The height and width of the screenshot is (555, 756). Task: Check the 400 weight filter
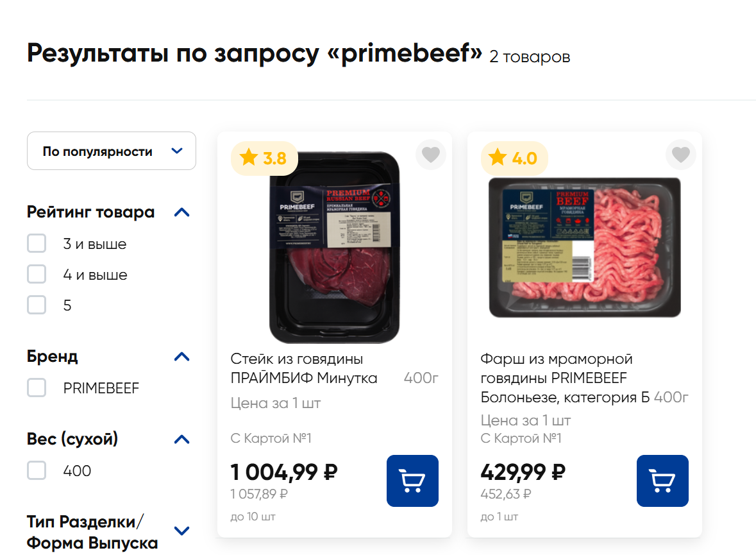click(x=37, y=471)
